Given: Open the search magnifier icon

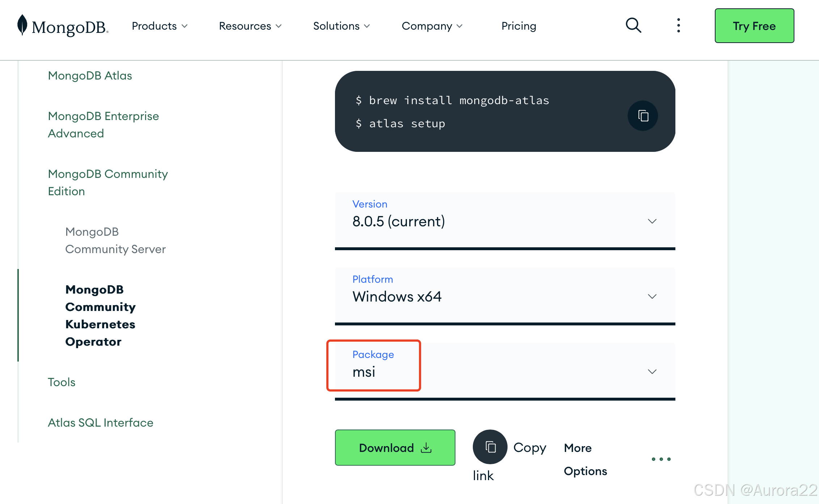Looking at the screenshot, I should pyautogui.click(x=633, y=26).
